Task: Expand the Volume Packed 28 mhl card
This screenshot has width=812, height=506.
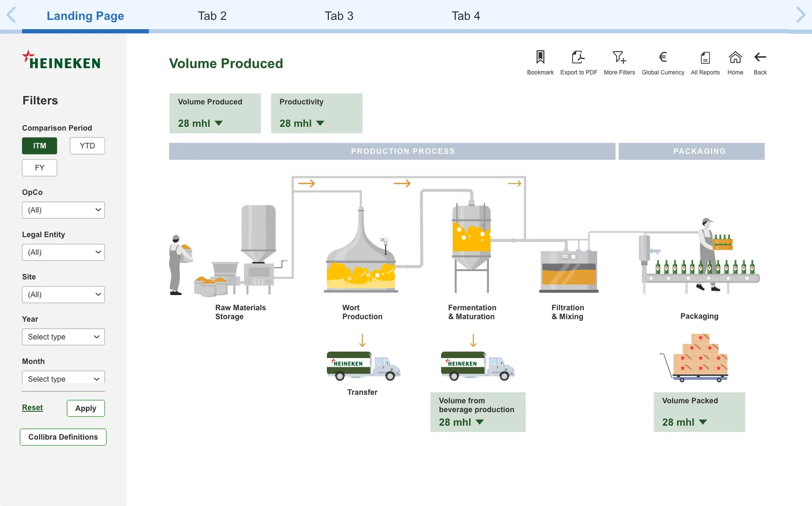Action: point(699,412)
